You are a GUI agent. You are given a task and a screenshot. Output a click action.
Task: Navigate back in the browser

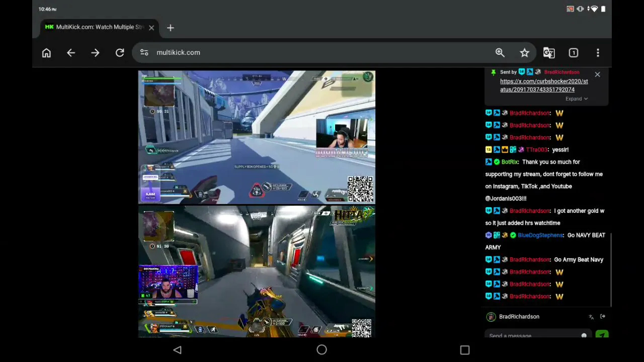(71, 53)
